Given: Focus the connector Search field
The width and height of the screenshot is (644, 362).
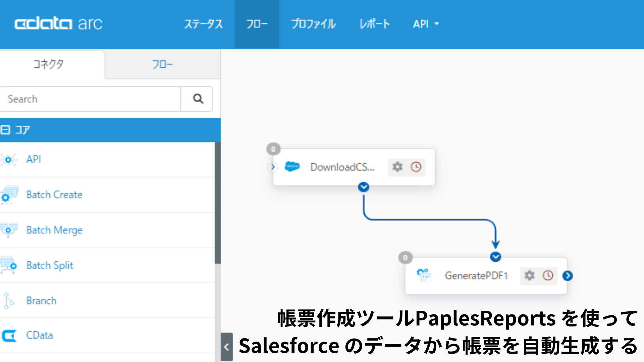Looking at the screenshot, I should (91, 99).
